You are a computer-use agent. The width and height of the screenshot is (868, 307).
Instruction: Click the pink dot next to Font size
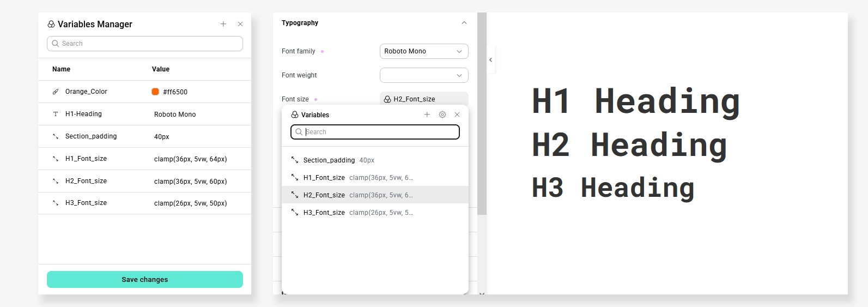coord(316,99)
